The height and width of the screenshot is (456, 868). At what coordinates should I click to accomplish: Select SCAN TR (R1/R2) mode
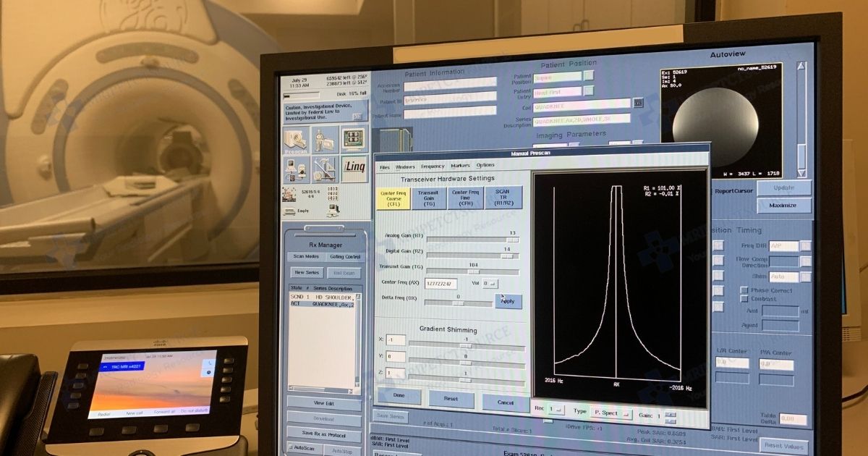[503, 197]
